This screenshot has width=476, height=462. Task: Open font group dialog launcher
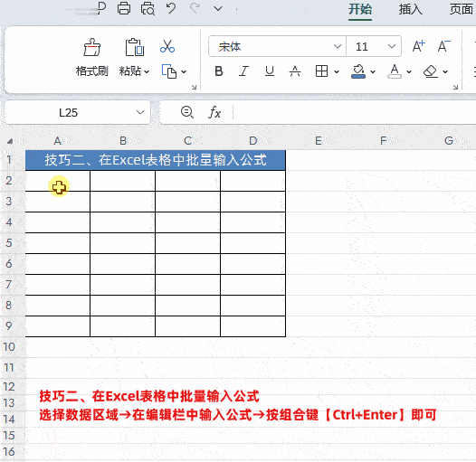coord(455,88)
